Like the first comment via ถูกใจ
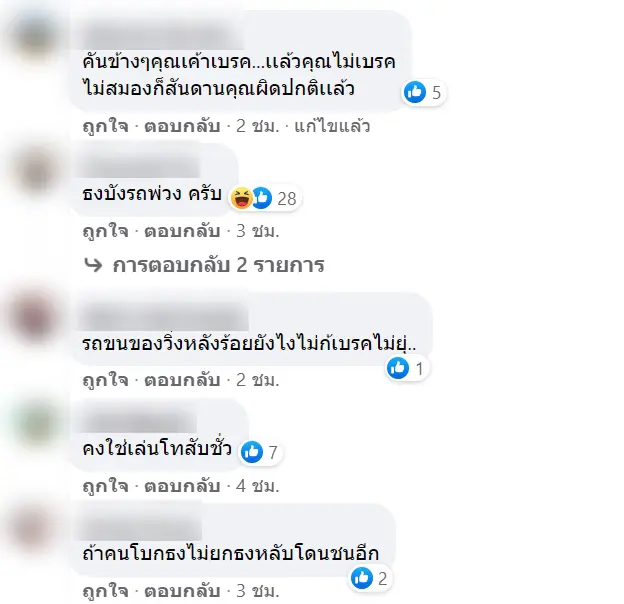624x604 pixels. tap(105, 126)
